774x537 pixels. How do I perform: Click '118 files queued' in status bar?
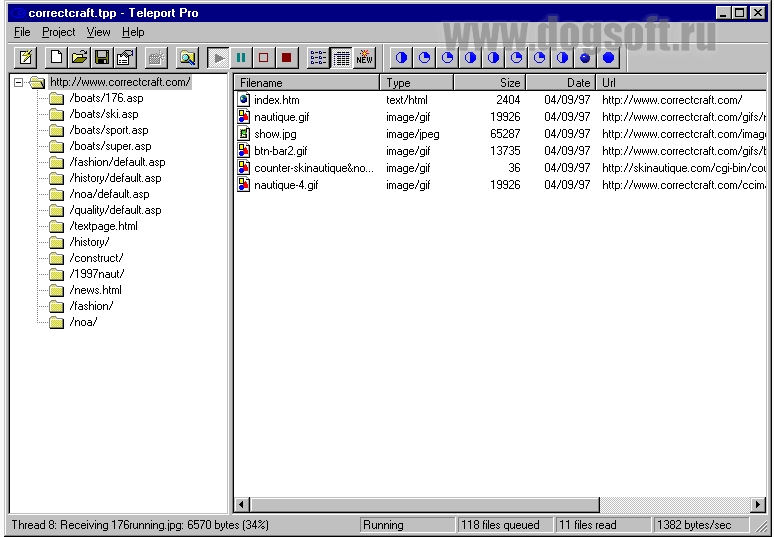[504, 525]
